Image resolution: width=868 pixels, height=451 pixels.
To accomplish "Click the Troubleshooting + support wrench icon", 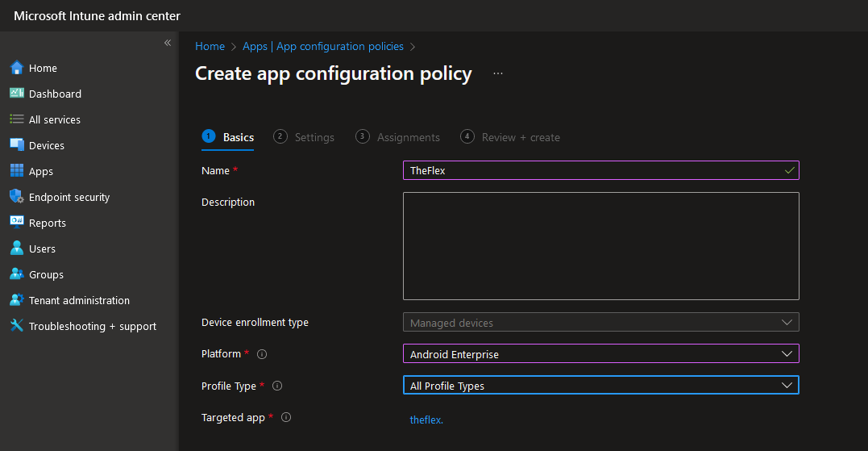I will (17, 325).
